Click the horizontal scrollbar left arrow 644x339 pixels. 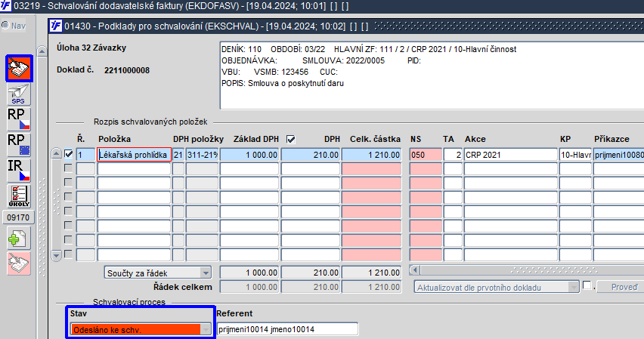(415, 270)
